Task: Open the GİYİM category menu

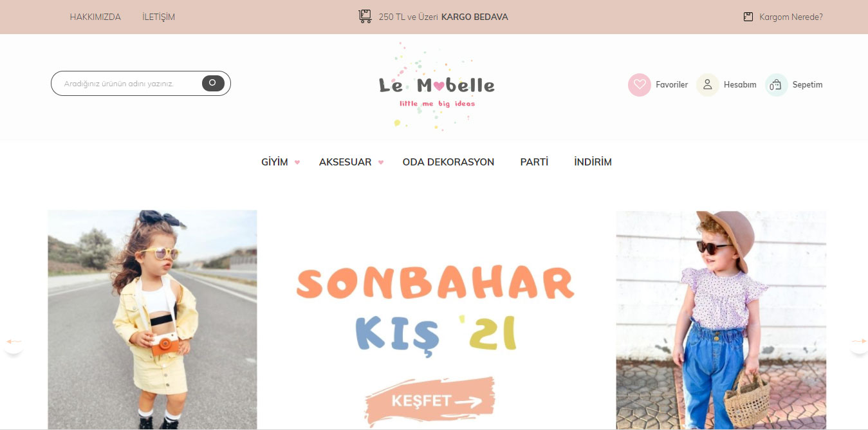Action: [x=275, y=162]
